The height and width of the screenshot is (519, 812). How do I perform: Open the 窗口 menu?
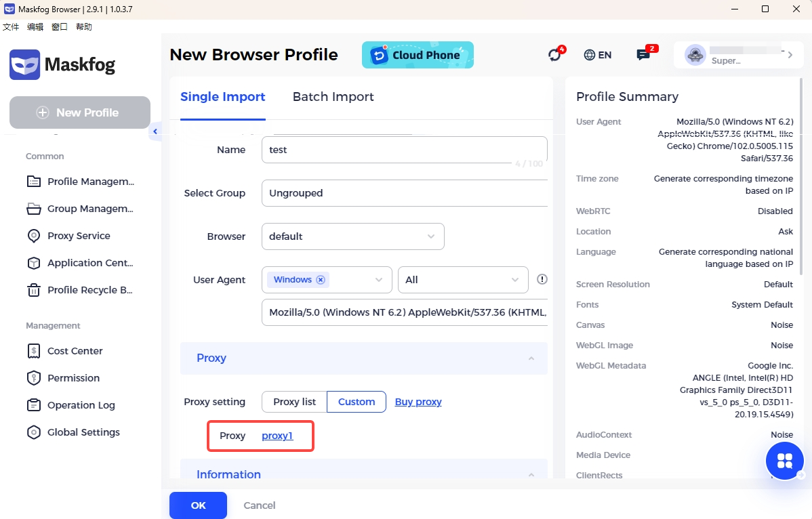60,27
